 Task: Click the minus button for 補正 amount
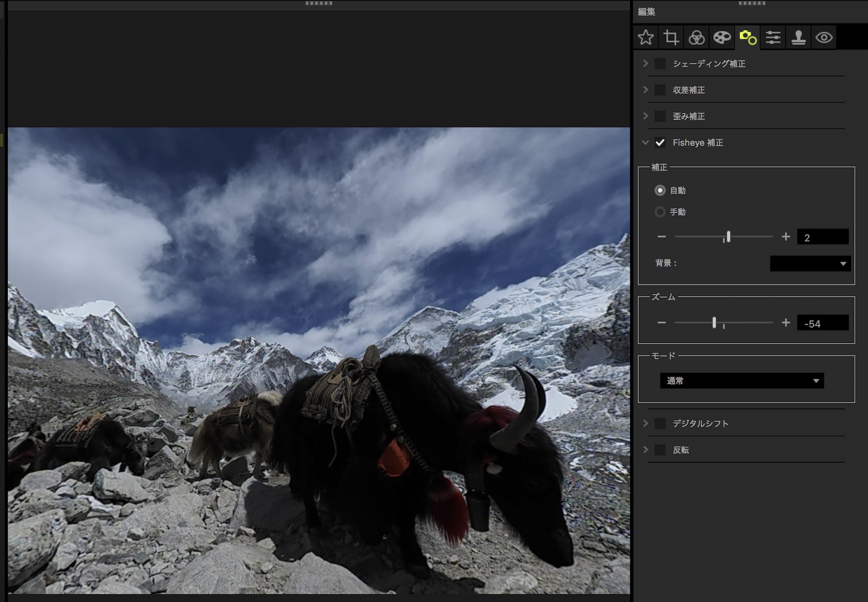661,237
